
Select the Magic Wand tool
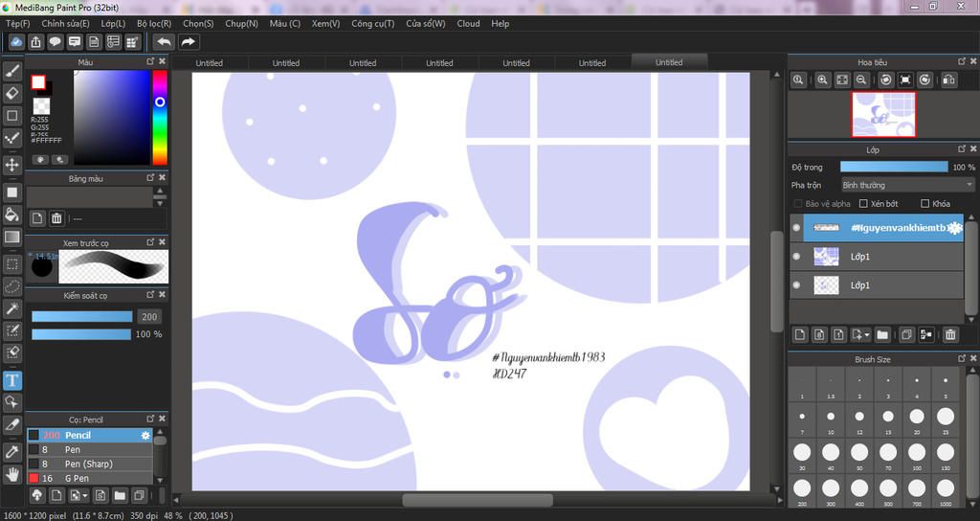pos(11,308)
